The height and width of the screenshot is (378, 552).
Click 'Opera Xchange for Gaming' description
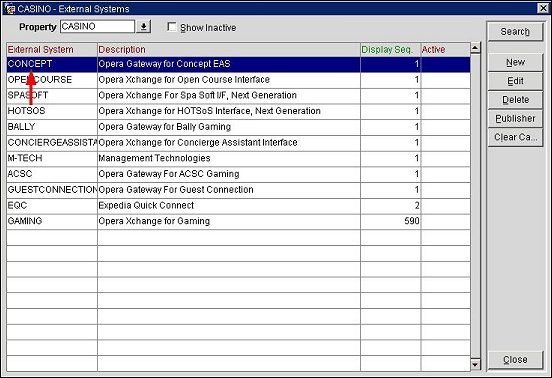pos(154,221)
